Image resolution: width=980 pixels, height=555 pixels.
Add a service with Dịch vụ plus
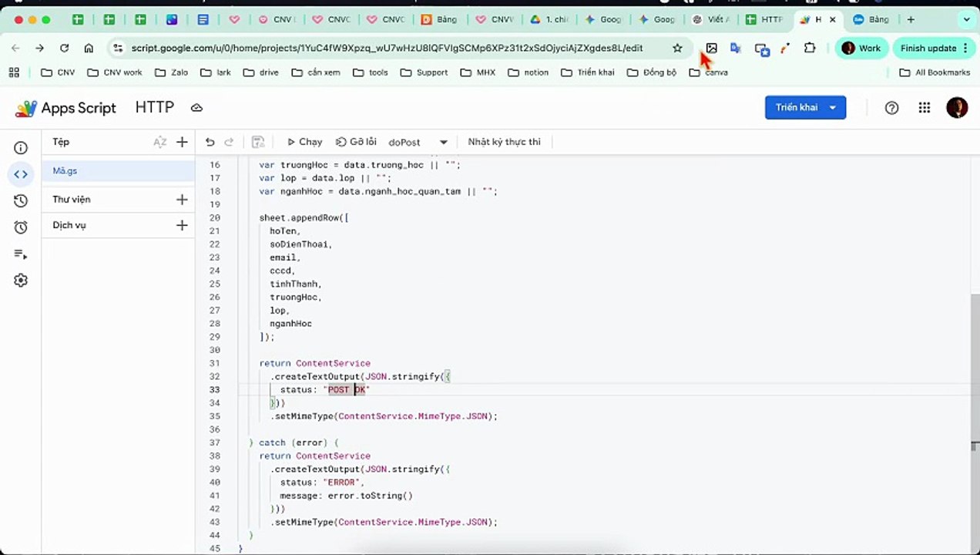[182, 225]
